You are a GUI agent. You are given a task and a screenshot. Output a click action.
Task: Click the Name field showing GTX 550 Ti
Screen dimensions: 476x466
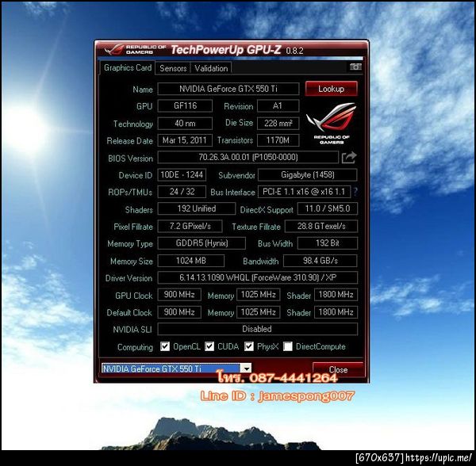(228, 89)
